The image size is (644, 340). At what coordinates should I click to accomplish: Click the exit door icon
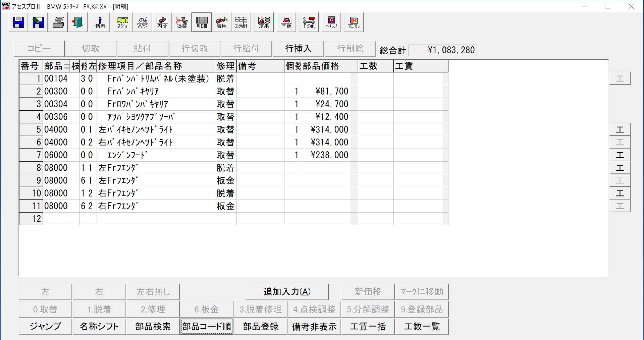[77, 22]
